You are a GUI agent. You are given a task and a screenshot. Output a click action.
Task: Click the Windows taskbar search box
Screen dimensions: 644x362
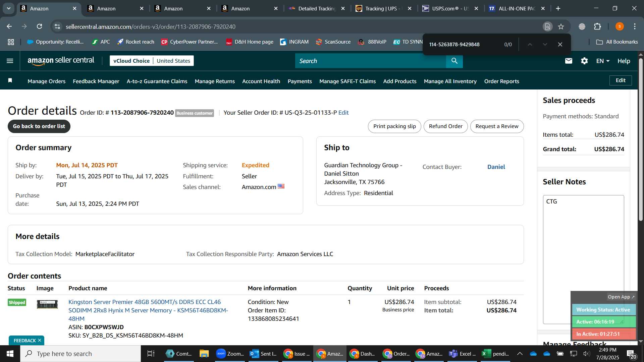pos(80,354)
